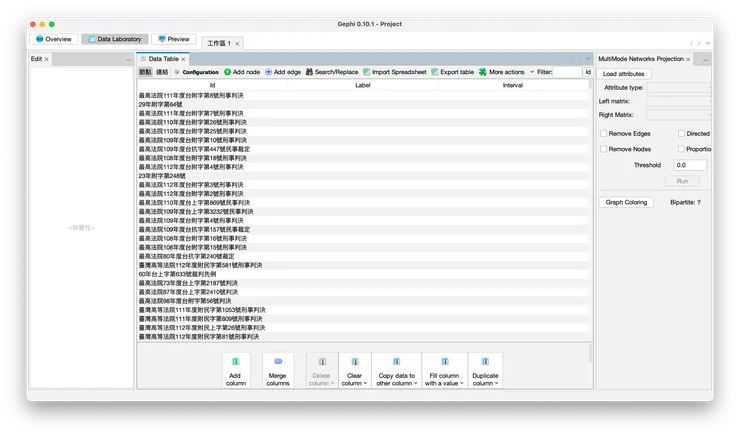Click the Graph Coloring button
Viewport: 740px width, 436px height.
point(626,202)
